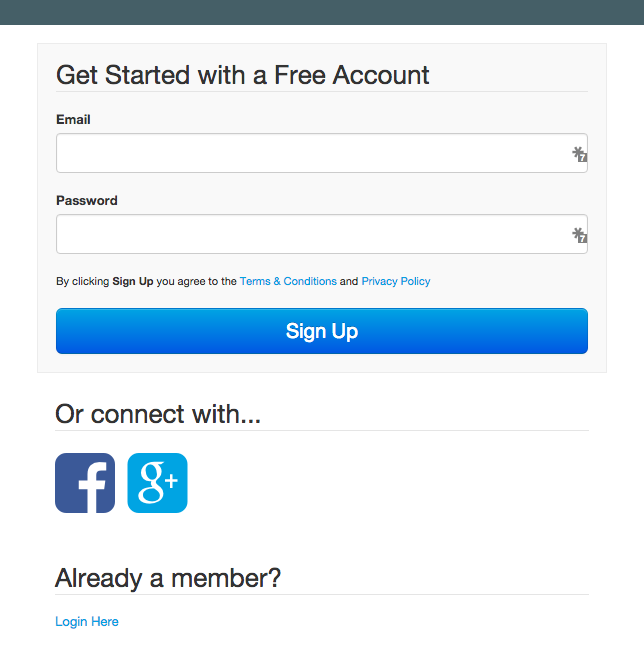Click the "you agree to the" text
This screenshot has width=644, height=654.
coord(196,282)
